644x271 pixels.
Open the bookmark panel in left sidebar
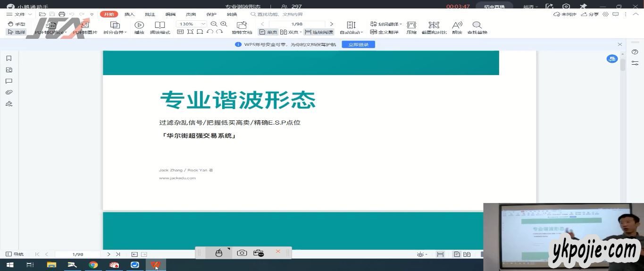click(9, 58)
